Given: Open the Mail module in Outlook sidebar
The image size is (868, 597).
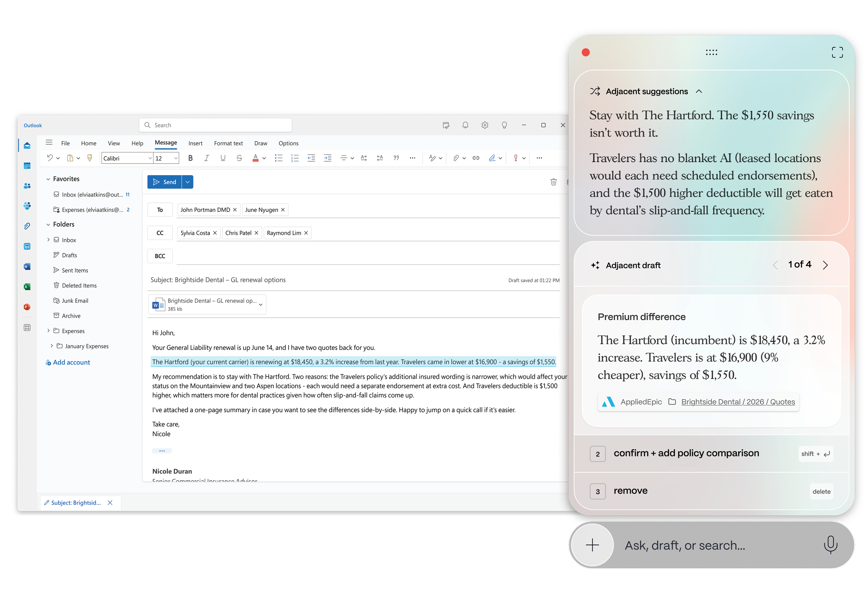Looking at the screenshot, I should tap(27, 145).
